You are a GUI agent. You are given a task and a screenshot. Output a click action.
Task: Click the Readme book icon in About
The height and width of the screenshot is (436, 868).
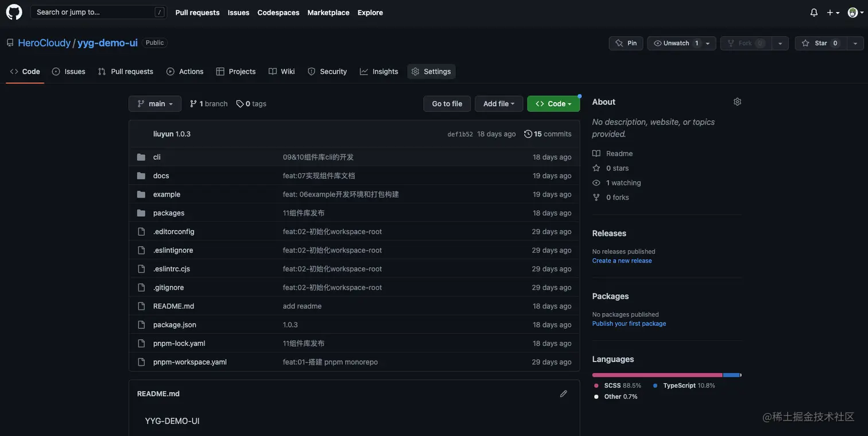coord(596,154)
